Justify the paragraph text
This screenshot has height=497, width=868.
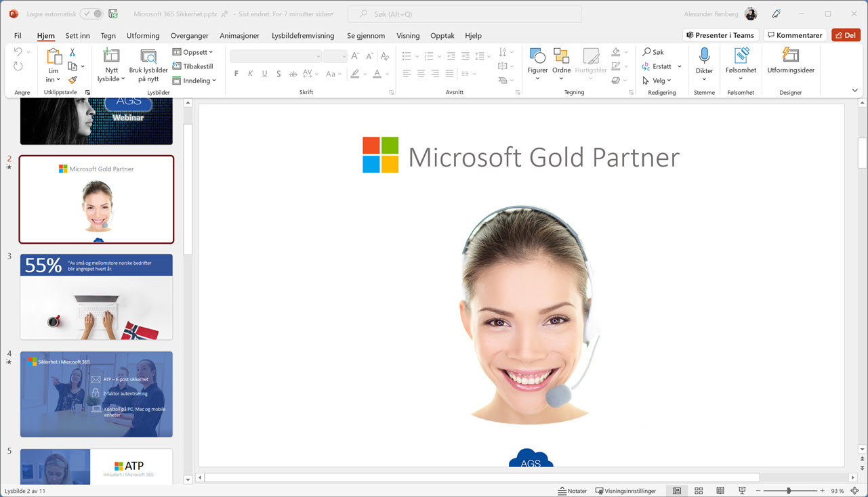pos(449,74)
